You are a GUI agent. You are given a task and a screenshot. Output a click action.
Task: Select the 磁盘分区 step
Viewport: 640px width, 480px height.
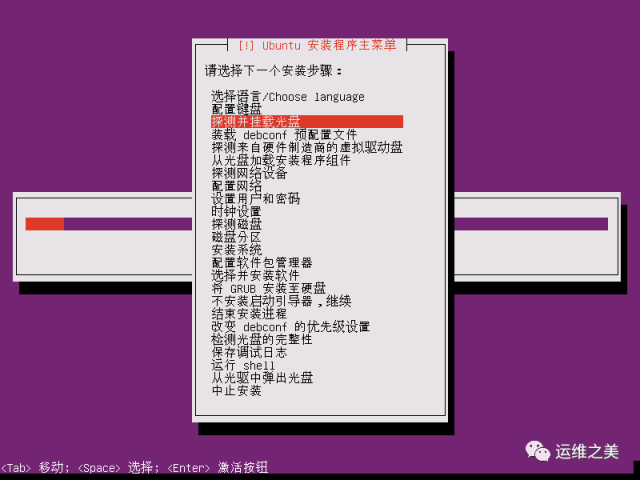click(236, 237)
